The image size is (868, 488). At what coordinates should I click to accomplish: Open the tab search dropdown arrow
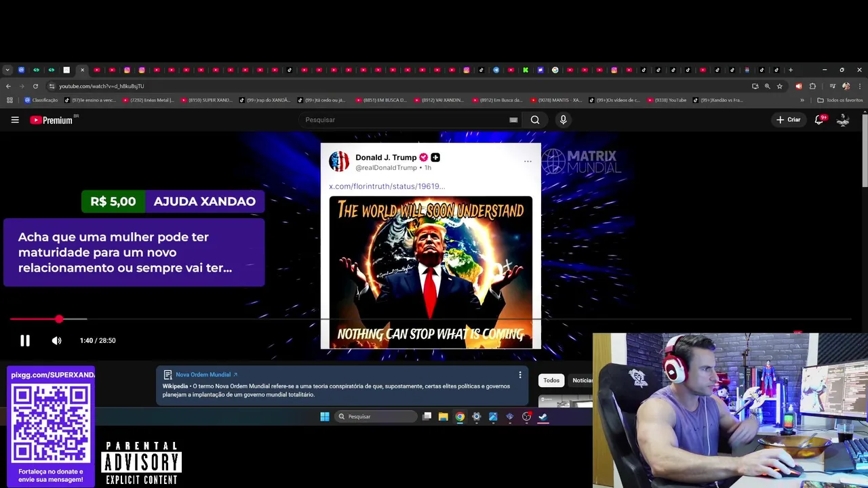coord(7,70)
